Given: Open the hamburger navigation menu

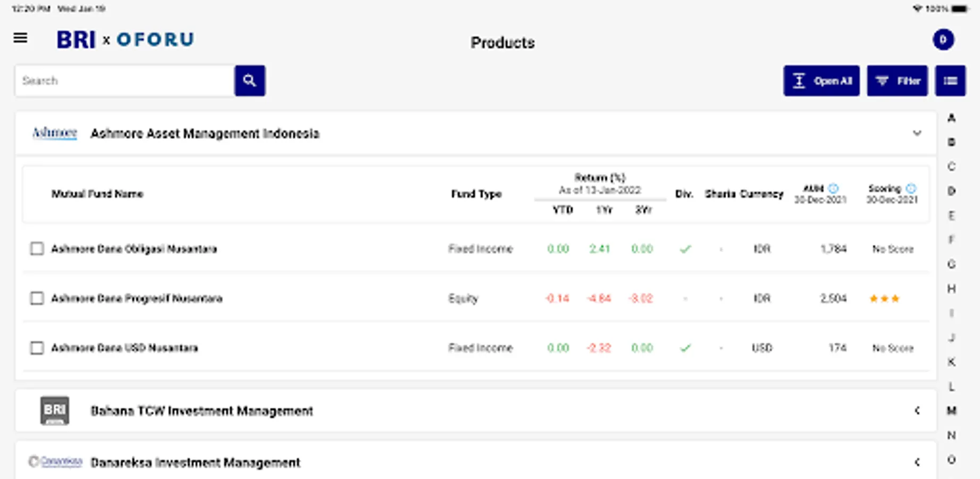Looking at the screenshot, I should pyautogui.click(x=21, y=38).
